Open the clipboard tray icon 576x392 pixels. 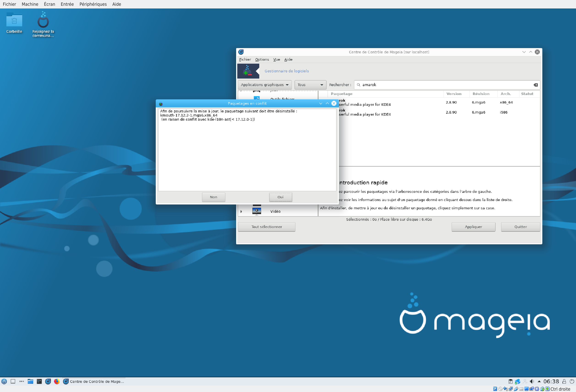[x=510, y=381]
